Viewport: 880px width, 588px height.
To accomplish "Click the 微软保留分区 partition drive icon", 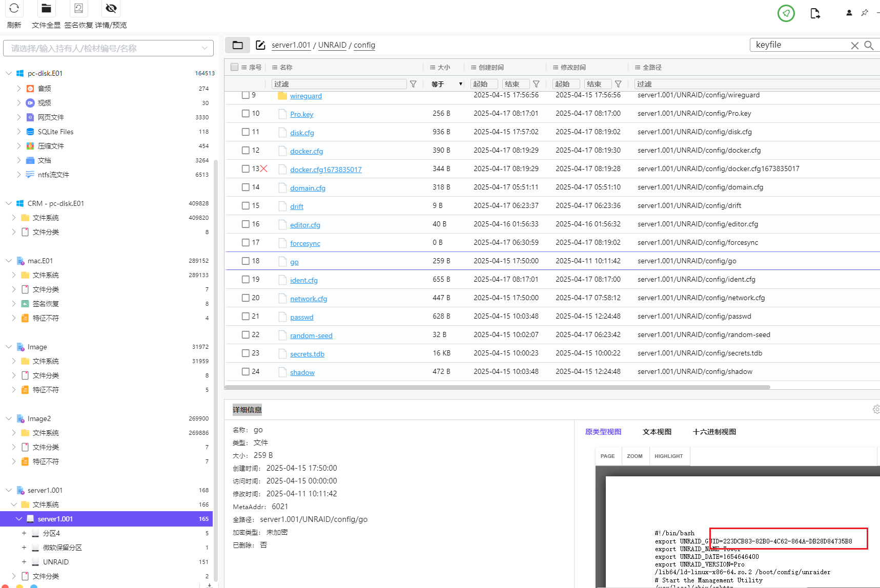I will click(x=35, y=548).
